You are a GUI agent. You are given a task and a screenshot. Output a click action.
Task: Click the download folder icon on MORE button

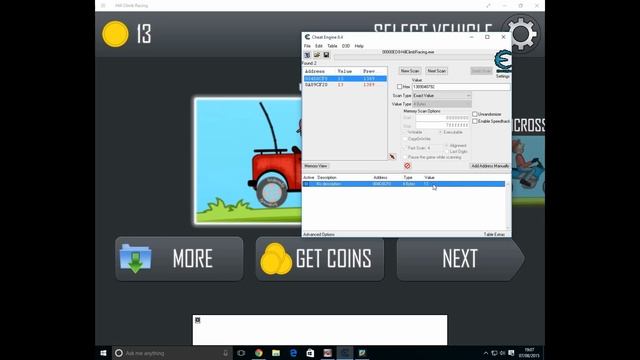pos(136,258)
